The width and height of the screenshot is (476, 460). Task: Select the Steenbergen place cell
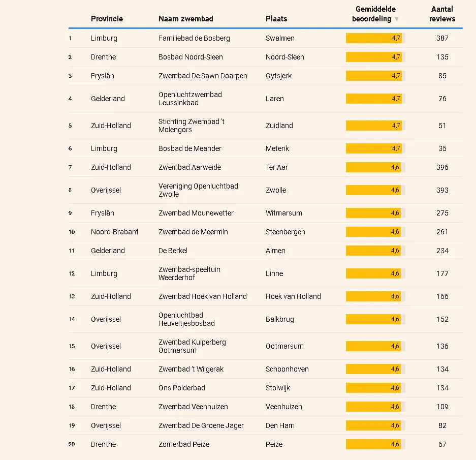[285, 232]
